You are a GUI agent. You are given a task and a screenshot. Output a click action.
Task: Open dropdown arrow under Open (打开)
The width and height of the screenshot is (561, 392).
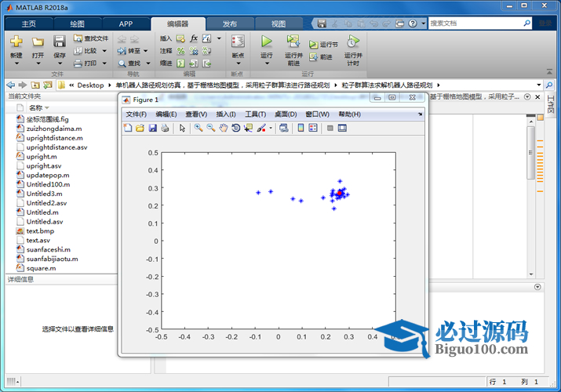[38, 64]
